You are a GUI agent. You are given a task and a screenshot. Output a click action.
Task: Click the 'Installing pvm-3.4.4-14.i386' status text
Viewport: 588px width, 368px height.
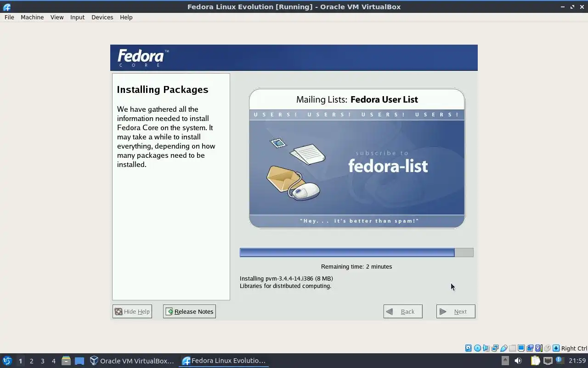click(286, 278)
